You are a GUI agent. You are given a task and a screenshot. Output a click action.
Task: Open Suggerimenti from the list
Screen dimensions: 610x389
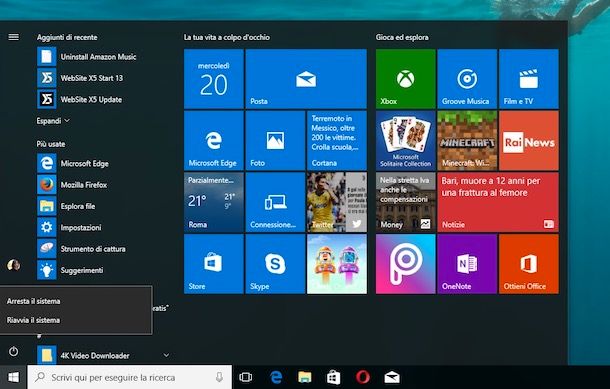(104, 270)
